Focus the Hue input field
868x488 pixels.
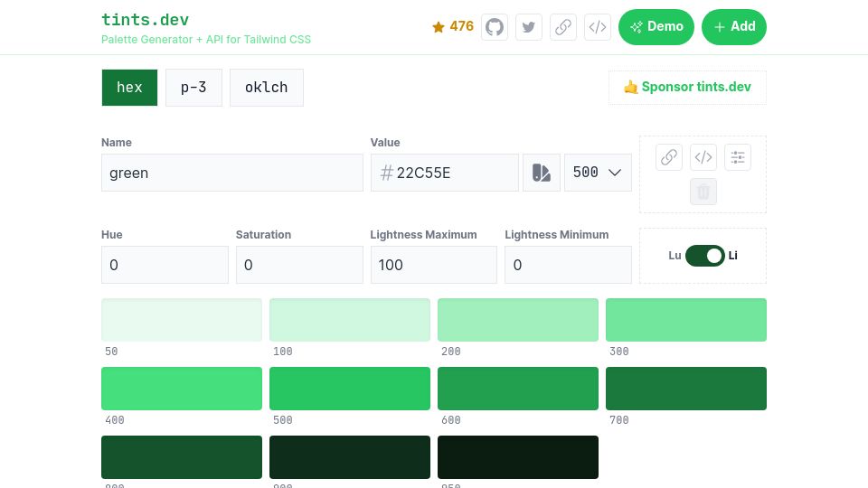(165, 265)
